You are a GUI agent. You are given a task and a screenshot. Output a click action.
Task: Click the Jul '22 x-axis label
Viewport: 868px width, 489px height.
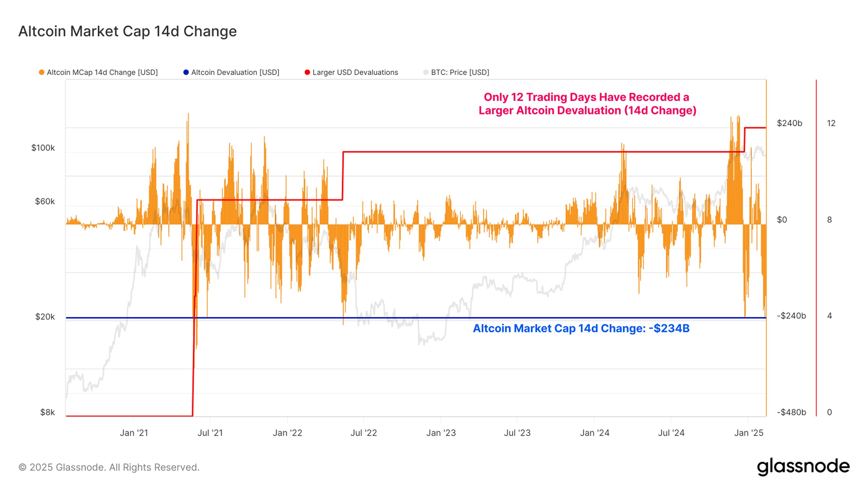(x=363, y=433)
